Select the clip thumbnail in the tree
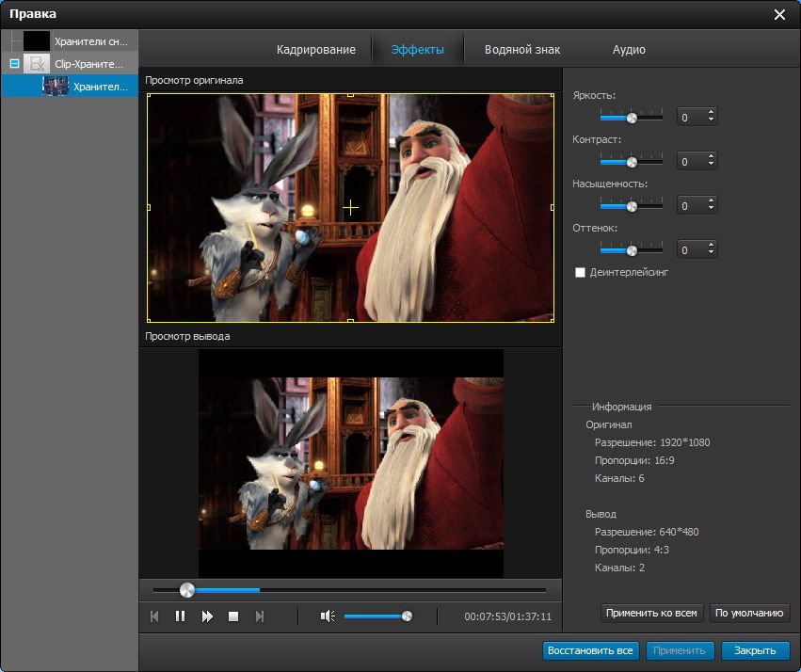Viewport: 801px width, 672px height. 56,86
